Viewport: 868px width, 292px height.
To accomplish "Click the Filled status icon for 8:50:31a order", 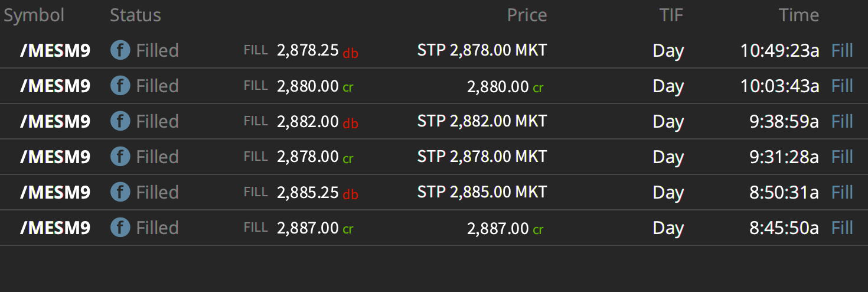I will [x=120, y=193].
